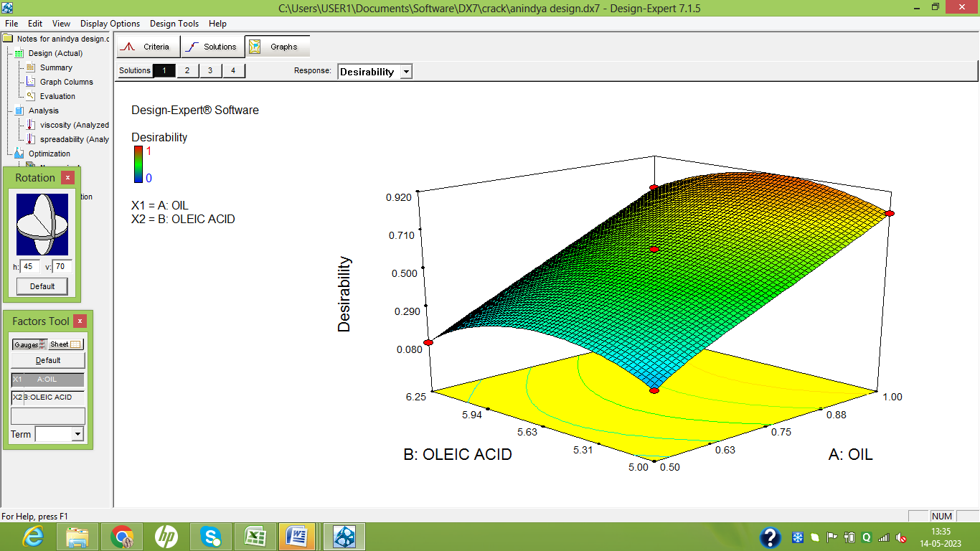The height and width of the screenshot is (551, 980).
Task: Close the Rotation panel
Action: click(67, 178)
